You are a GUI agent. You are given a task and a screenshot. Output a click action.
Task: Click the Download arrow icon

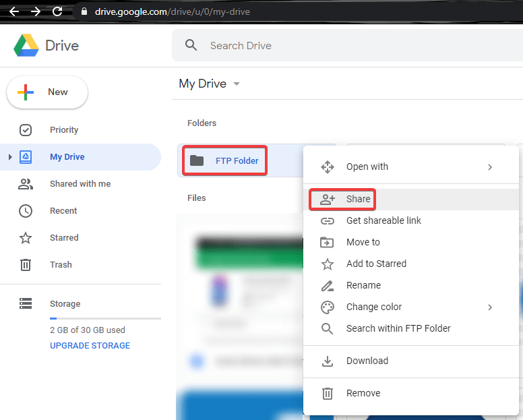[x=327, y=361]
